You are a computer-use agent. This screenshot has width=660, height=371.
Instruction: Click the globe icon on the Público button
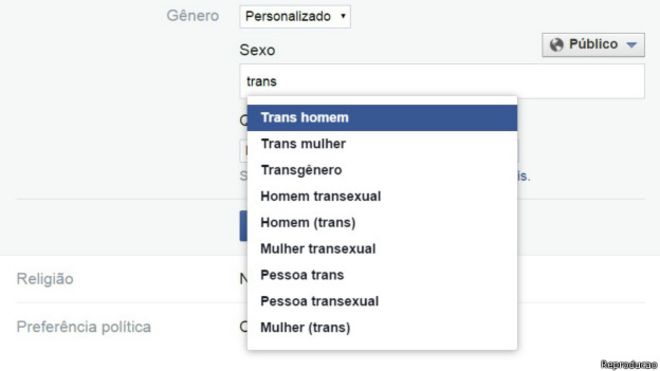[556, 45]
